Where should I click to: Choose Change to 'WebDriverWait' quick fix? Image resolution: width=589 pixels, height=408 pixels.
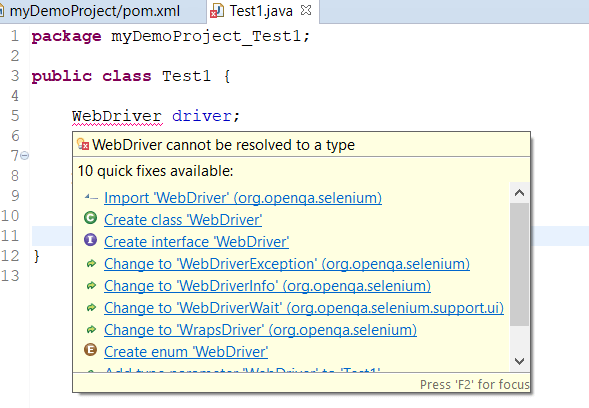[x=304, y=308]
